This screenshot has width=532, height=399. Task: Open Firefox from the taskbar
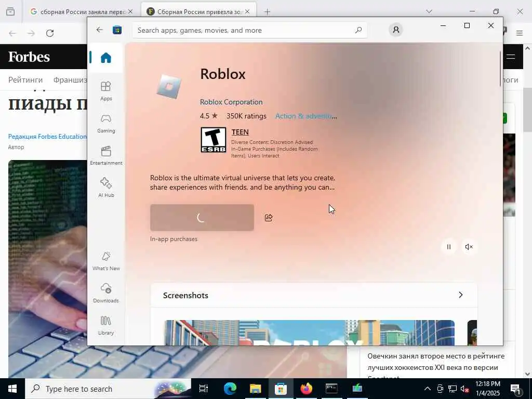coord(306,389)
